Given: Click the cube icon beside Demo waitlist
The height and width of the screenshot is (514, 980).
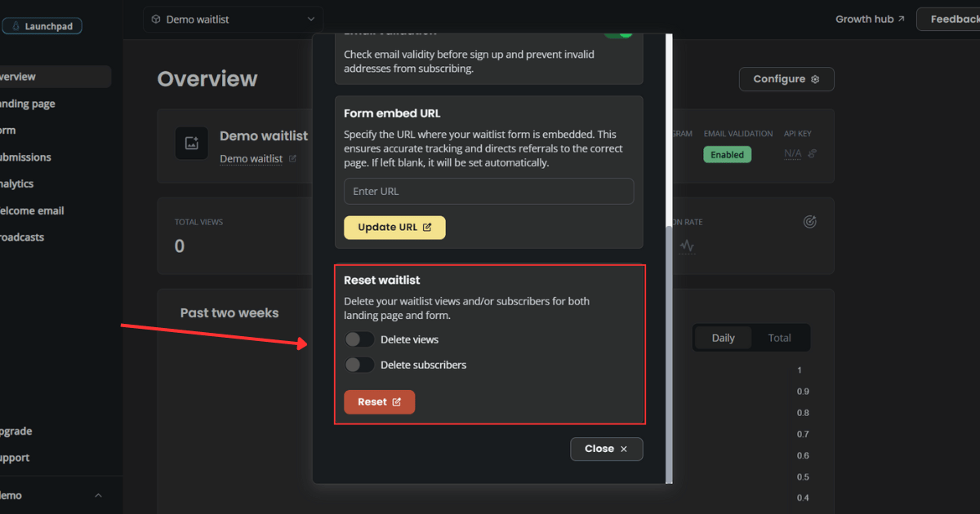Looking at the screenshot, I should point(156,19).
